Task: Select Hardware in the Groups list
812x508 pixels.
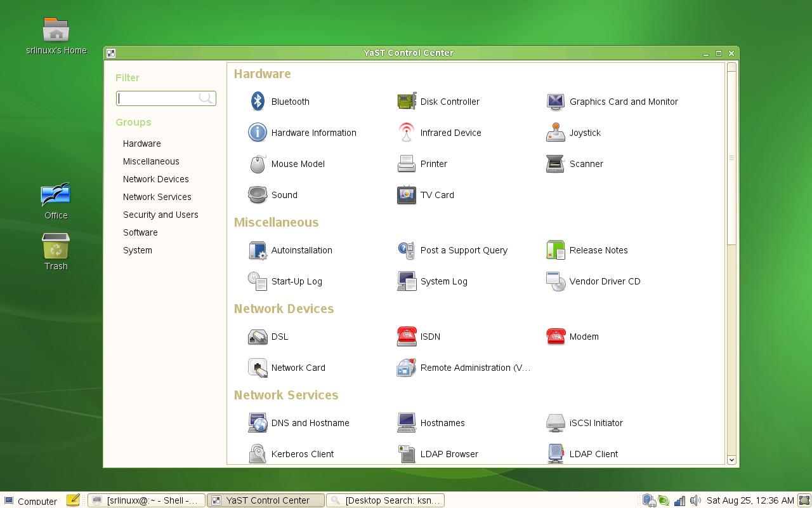Action: click(142, 144)
